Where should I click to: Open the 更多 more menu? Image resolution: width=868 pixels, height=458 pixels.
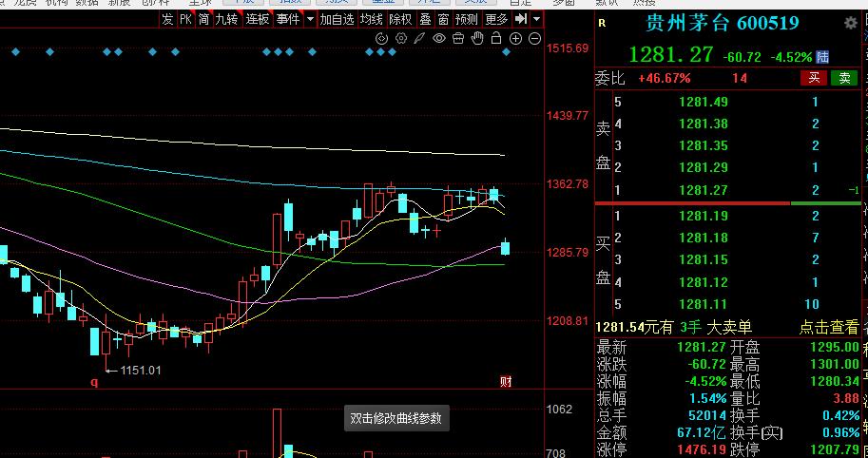click(496, 19)
